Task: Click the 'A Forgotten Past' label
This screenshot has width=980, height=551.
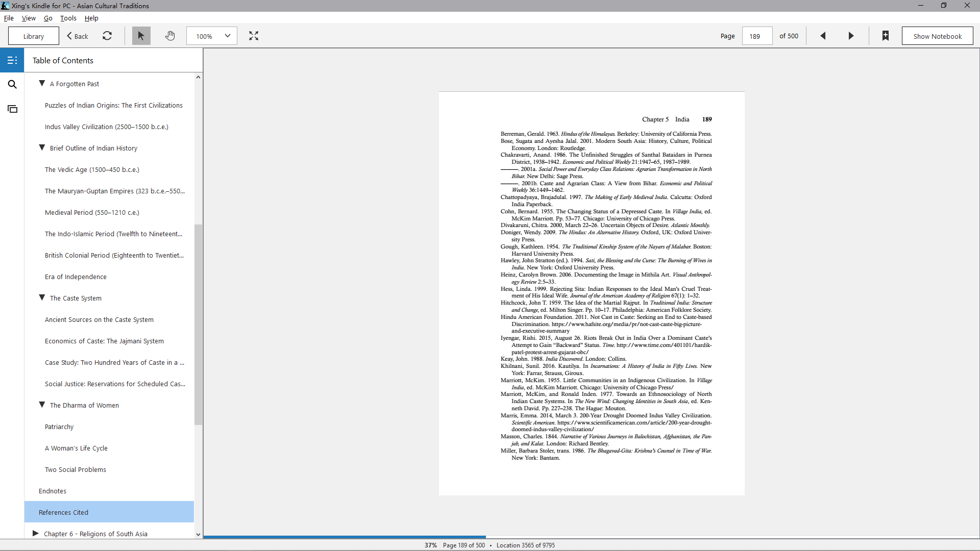Action: 75,84
